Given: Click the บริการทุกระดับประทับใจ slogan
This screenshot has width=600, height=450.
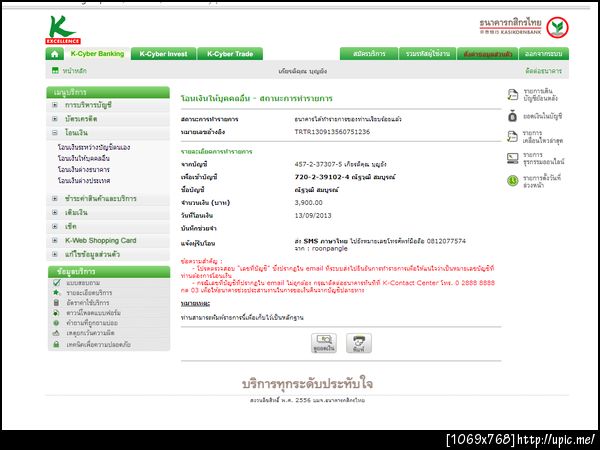Looking at the screenshot, I should coord(307,383).
